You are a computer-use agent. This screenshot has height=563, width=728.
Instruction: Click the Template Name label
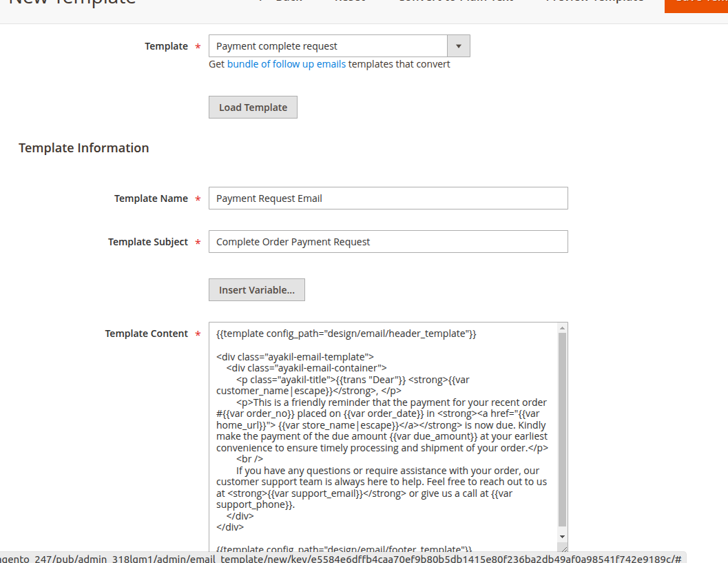(151, 198)
